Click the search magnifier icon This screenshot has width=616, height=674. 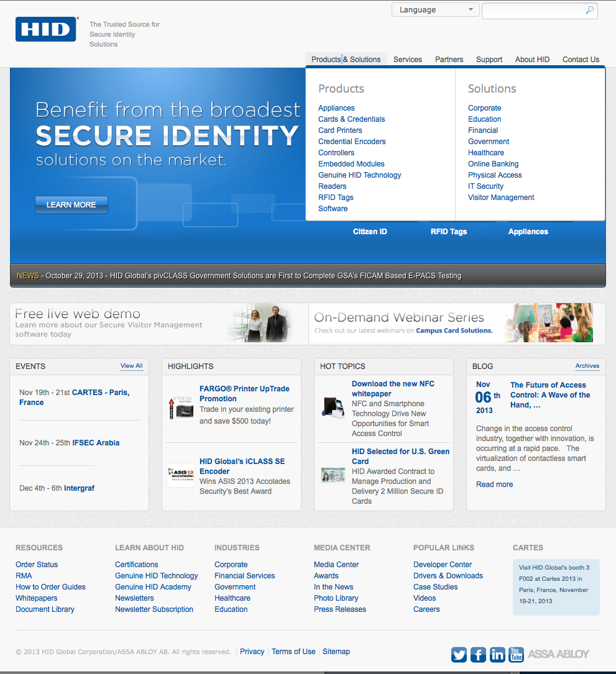pyautogui.click(x=589, y=11)
